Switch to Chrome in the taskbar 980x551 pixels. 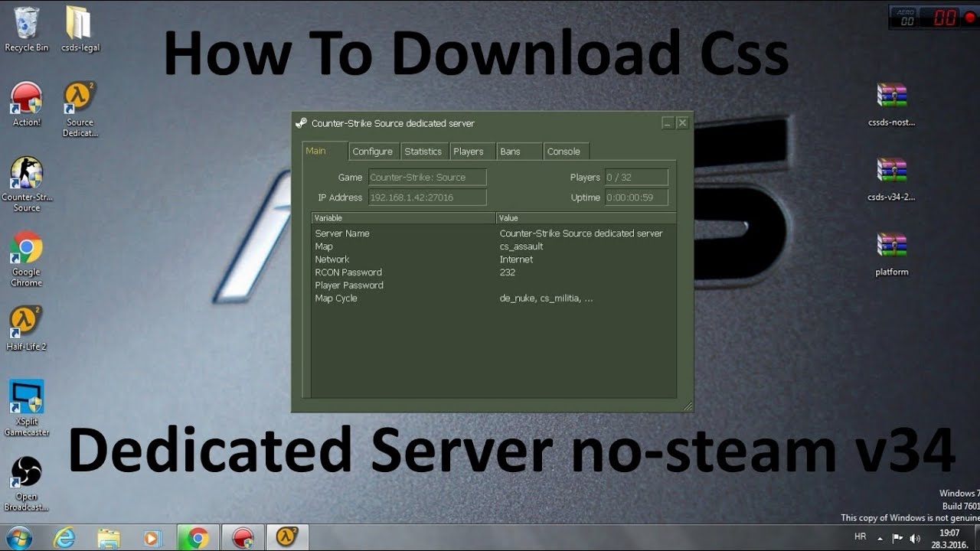(x=198, y=538)
